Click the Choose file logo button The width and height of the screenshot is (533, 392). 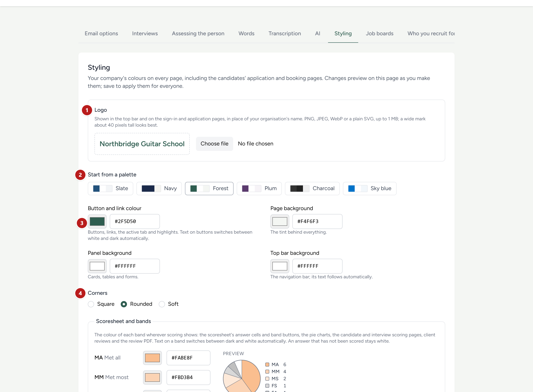point(214,143)
